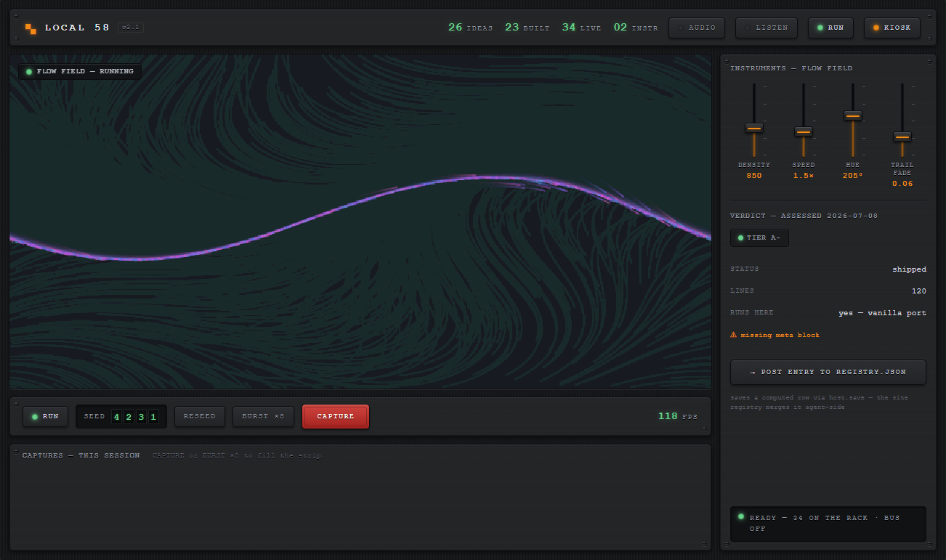Click the READY — 34 ON THE RACK status bar
Screen dimensions: 946x560
click(x=828, y=524)
